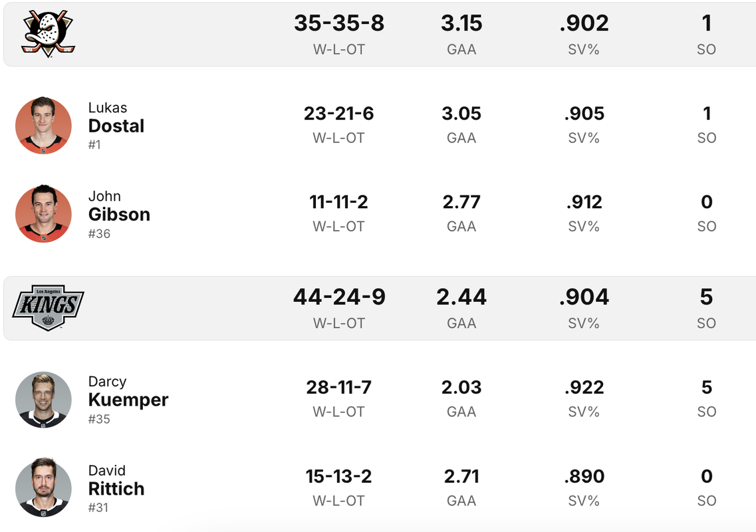This screenshot has width=756, height=532.
Task: Open Darcy Kuemper's headshot photo
Action: click(x=43, y=400)
